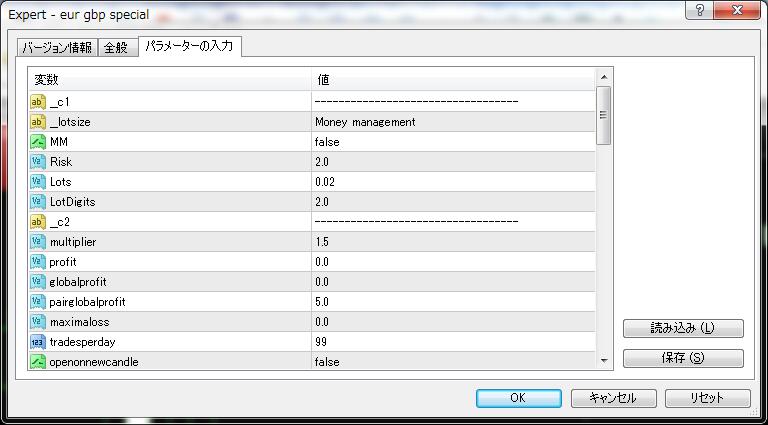768x425 pixels.
Task: Click the 変数 column header
Action: pyautogui.click(x=169, y=80)
